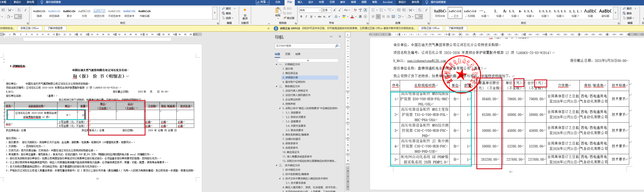This screenshot has height=192, width=644.
Task: Click the Format Painter (格式刷) button
Action: pyautogui.click(x=289, y=18)
